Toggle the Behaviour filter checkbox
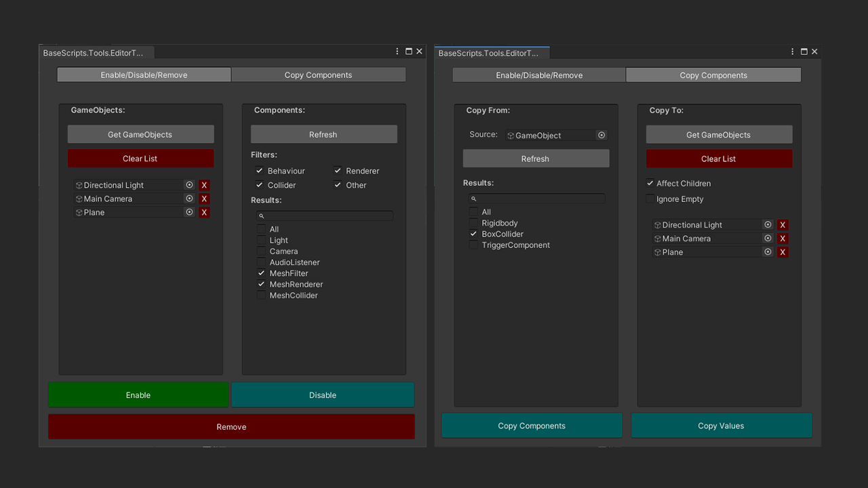 (x=259, y=171)
